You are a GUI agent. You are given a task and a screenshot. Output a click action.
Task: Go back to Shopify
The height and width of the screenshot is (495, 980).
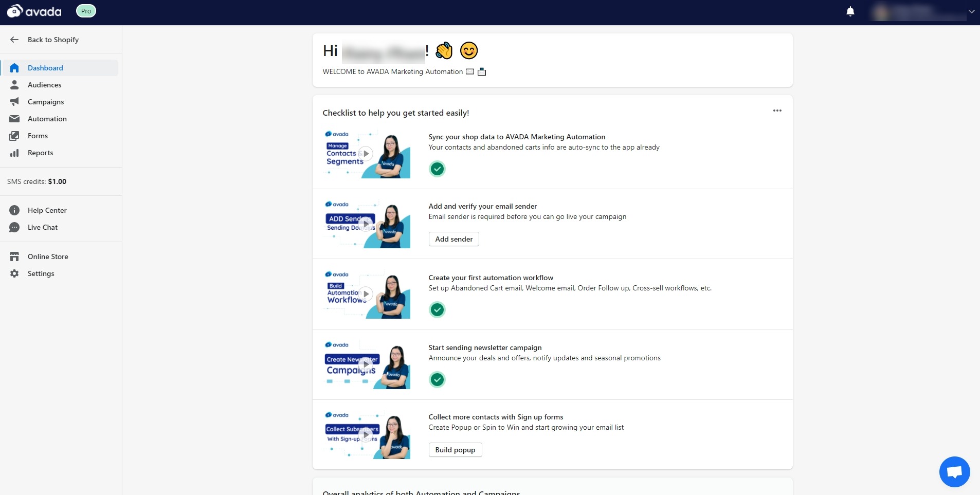pyautogui.click(x=53, y=40)
